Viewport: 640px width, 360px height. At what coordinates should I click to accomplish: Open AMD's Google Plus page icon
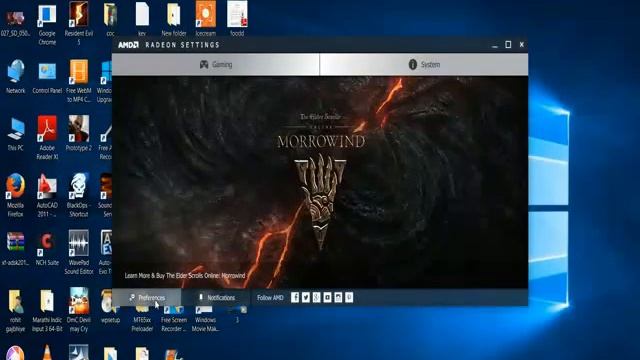pos(316,298)
